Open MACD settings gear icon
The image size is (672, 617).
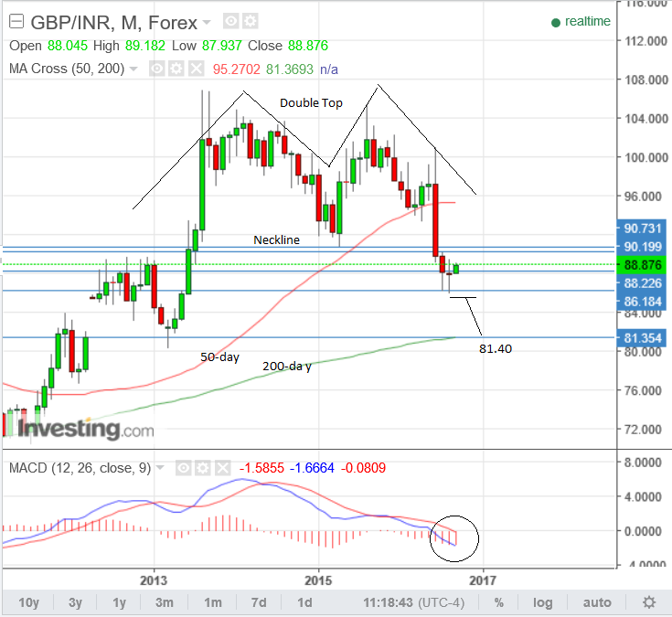(x=201, y=468)
